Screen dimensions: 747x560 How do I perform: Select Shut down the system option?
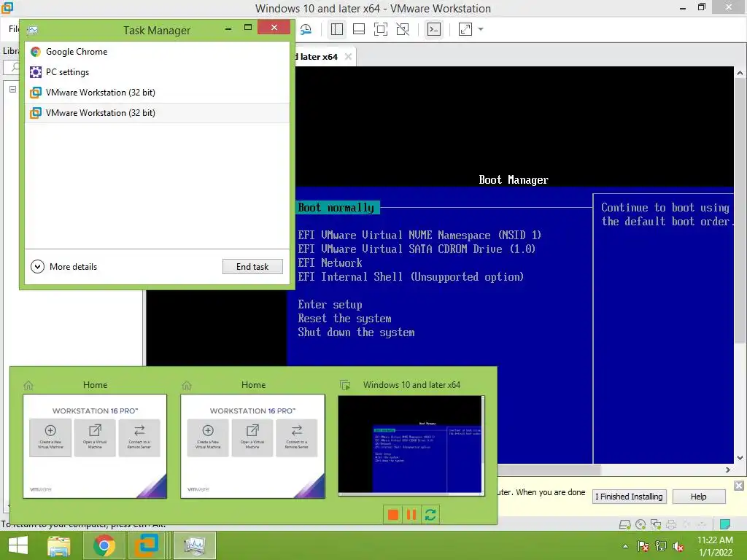pyautogui.click(x=356, y=332)
